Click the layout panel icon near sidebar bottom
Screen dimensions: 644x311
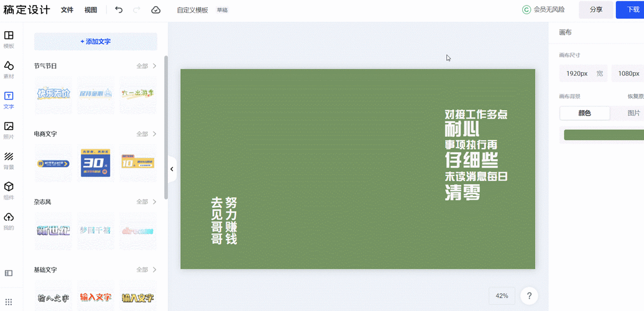click(x=9, y=273)
